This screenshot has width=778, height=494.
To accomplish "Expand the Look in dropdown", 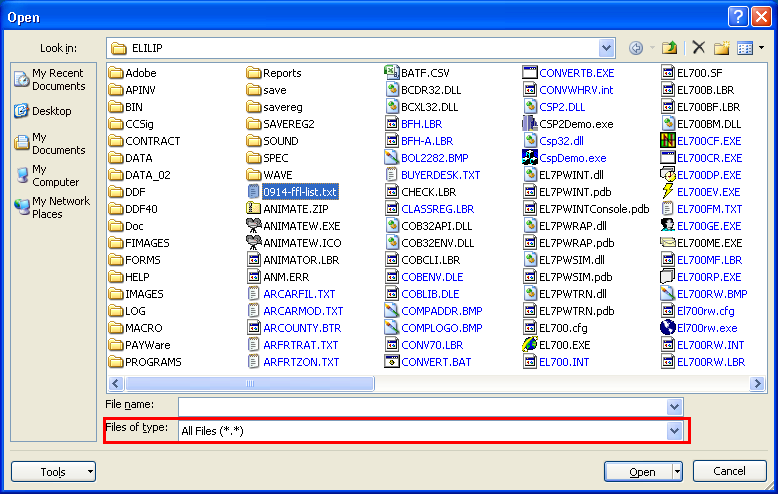I will pyautogui.click(x=606, y=48).
